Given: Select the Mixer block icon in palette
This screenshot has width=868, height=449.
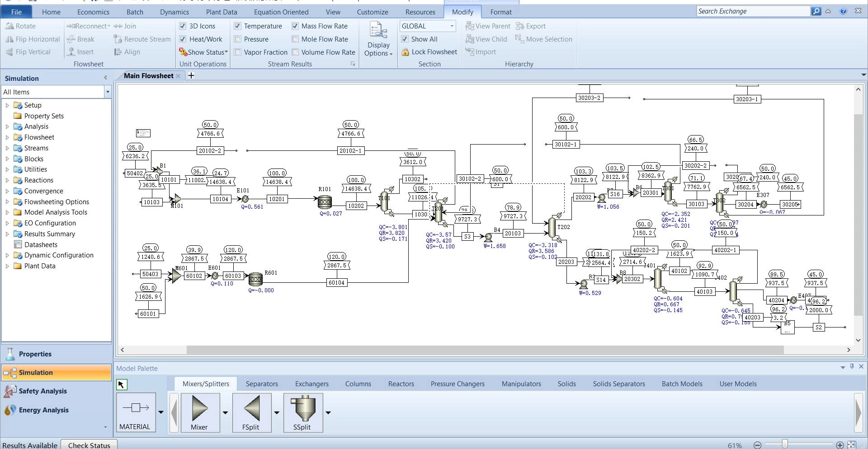Looking at the screenshot, I should [199, 408].
